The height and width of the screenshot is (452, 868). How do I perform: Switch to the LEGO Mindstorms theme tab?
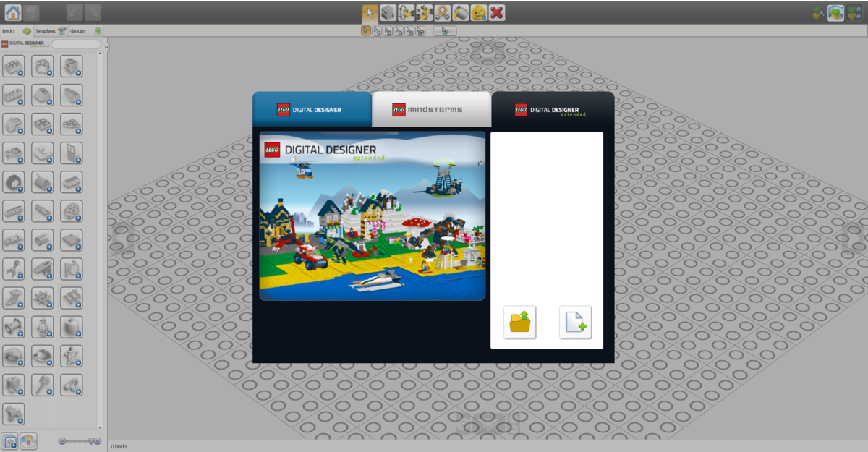432,110
